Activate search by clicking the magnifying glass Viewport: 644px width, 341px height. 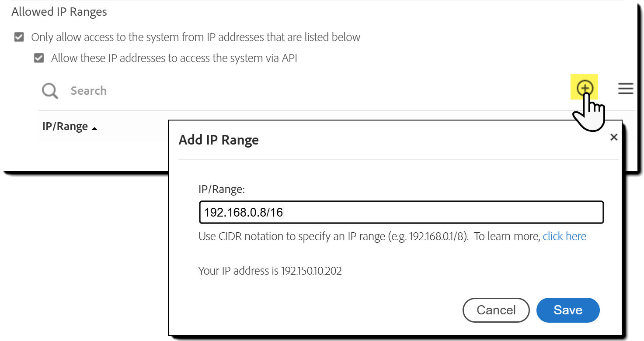[x=49, y=90]
